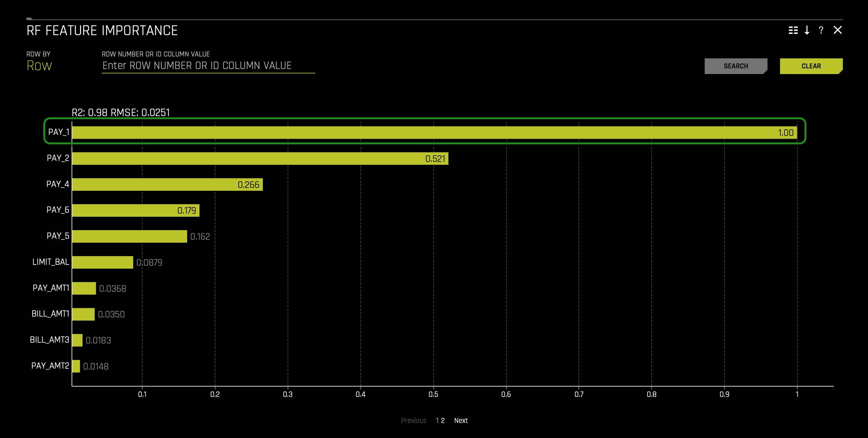The image size is (868, 438).
Task: Select the PAY_6 importance bar
Action: pyautogui.click(x=136, y=211)
